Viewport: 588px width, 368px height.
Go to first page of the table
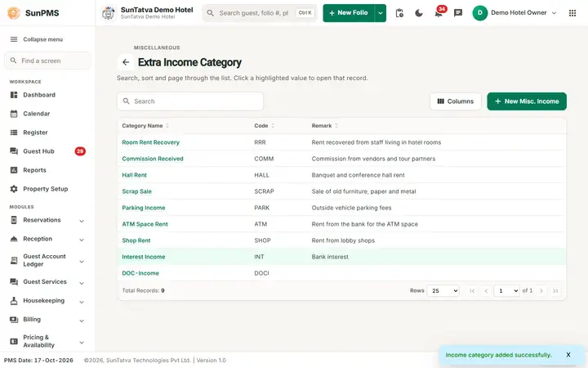coord(472,290)
